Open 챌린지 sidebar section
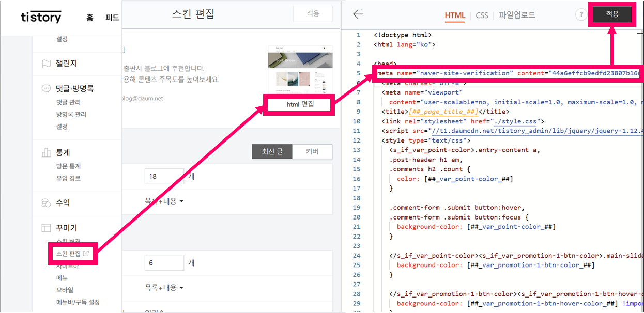The width and height of the screenshot is (644, 313). point(66,64)
